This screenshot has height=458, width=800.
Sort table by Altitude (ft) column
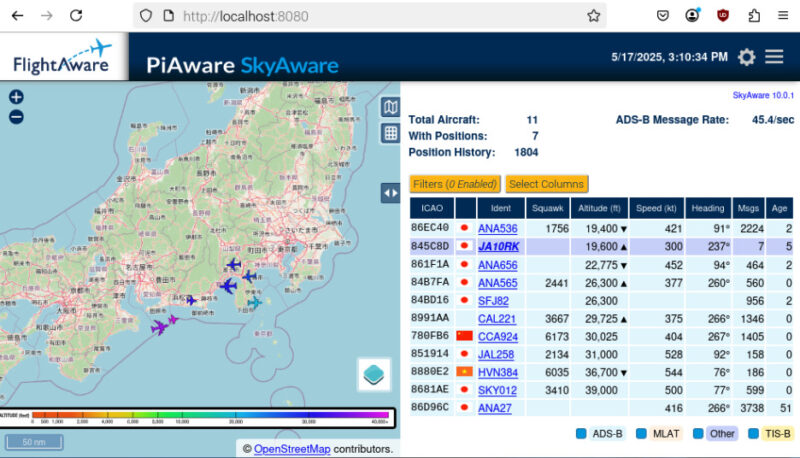[599, 208]
